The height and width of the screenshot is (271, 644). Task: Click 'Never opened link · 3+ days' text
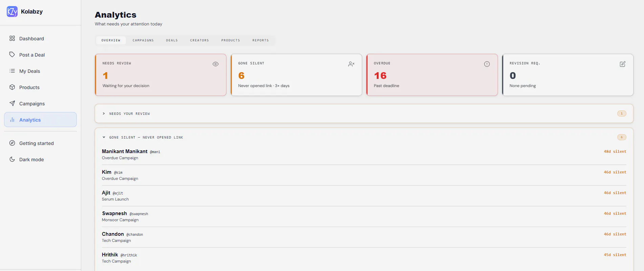click(264, 86)
